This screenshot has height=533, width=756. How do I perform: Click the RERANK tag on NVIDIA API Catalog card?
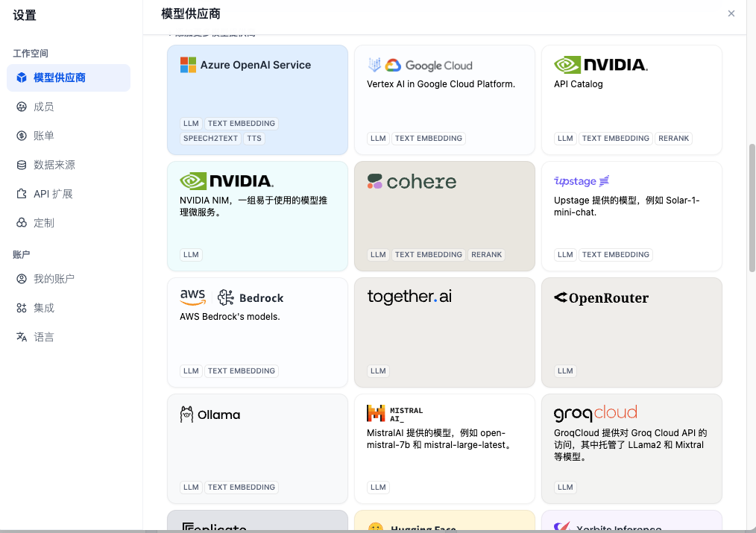coord(673,139)
